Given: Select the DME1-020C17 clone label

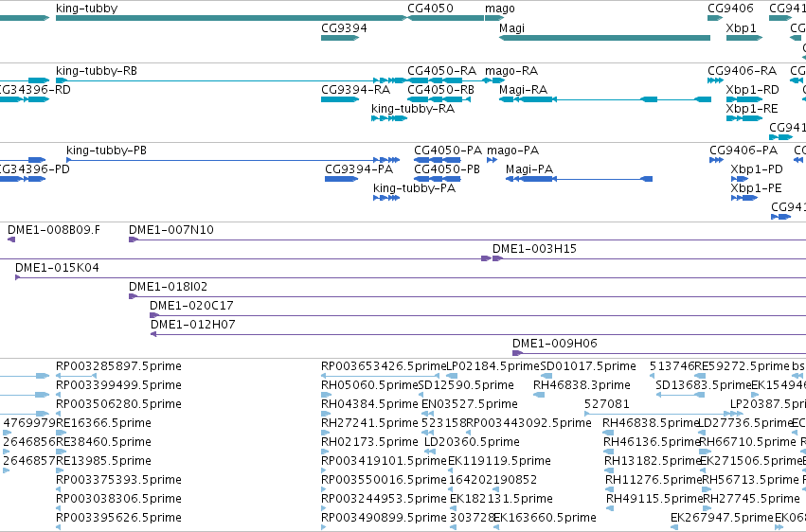Looking at the screenshot, I should click(191, 306).
